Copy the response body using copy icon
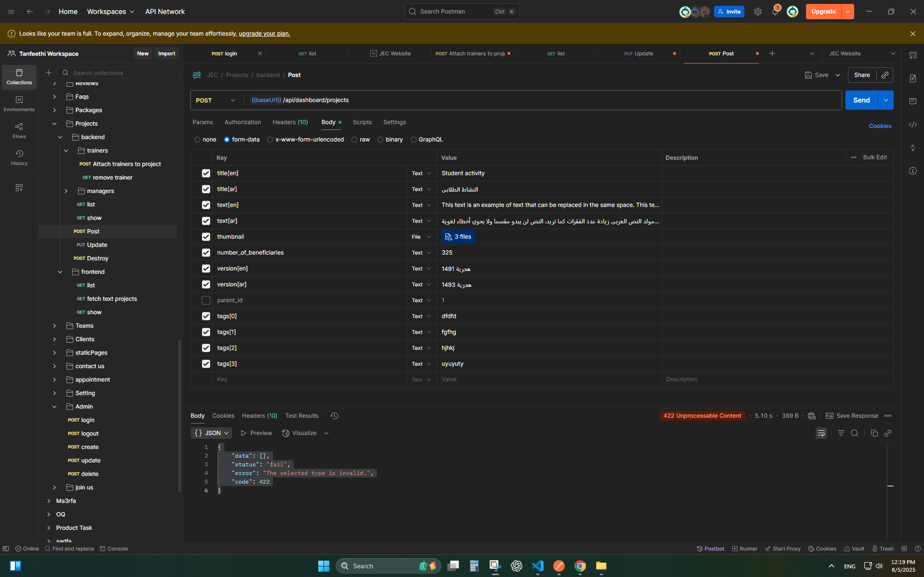Viewport: 924px width, 577px height. pos(874,433)
